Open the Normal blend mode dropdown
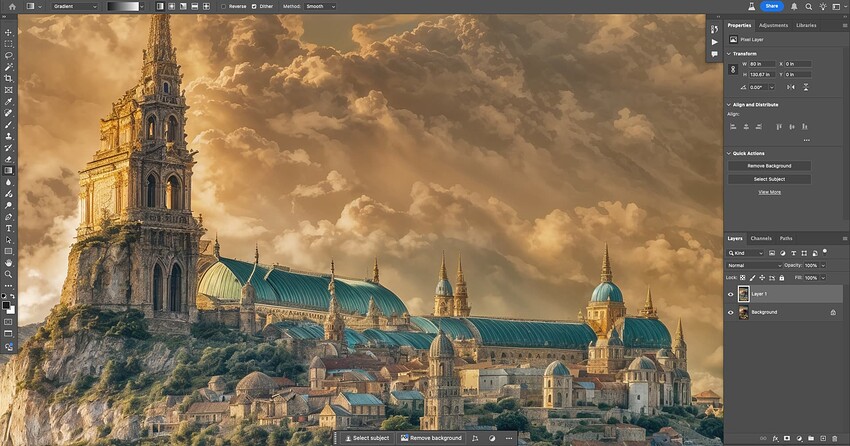The image size is (850, 446). coord(754,266)
